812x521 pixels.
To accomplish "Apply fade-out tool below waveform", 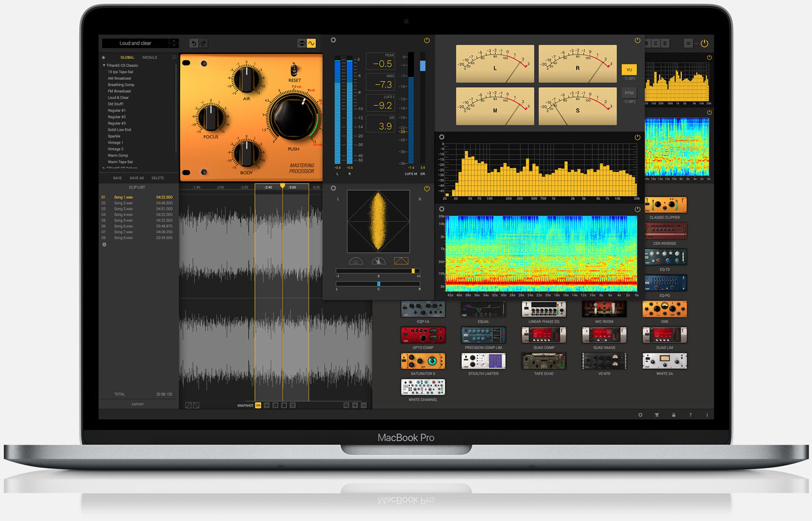I will tap(196, 405).
